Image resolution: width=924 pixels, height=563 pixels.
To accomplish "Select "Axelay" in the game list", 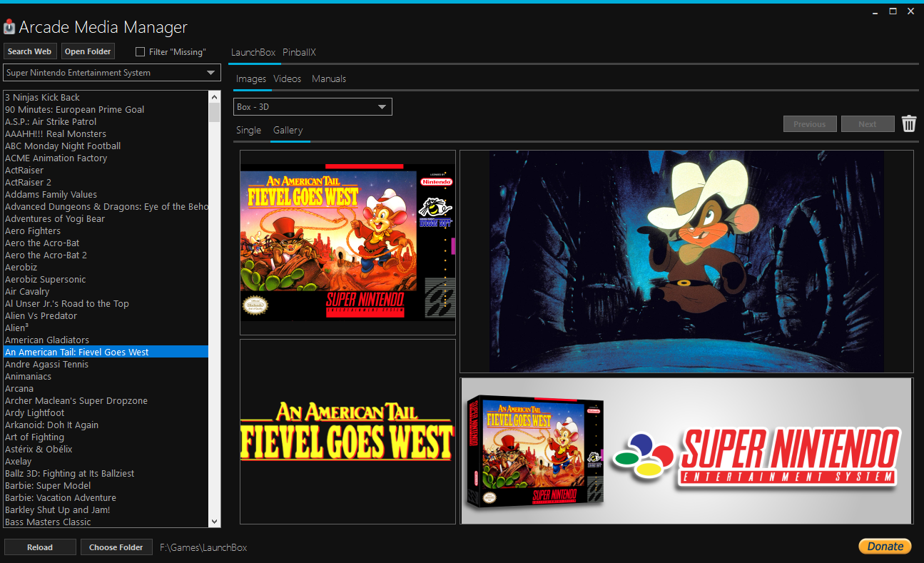I will pos(106,461).
